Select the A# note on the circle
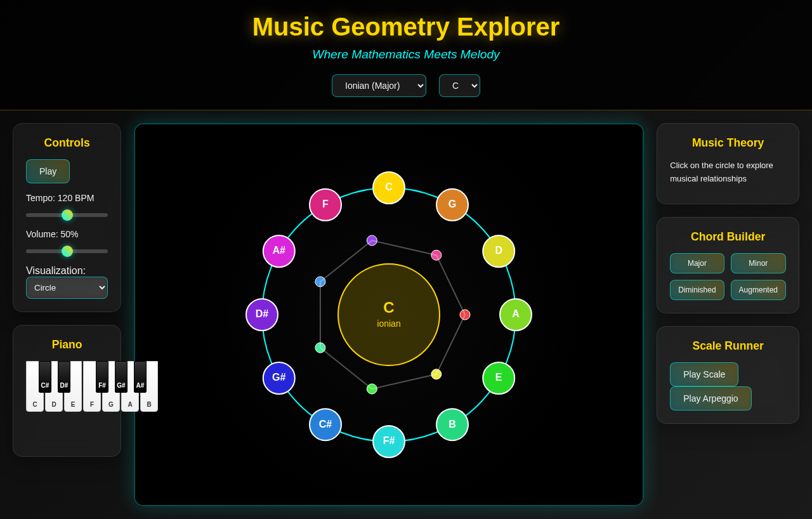 point(278,251)
